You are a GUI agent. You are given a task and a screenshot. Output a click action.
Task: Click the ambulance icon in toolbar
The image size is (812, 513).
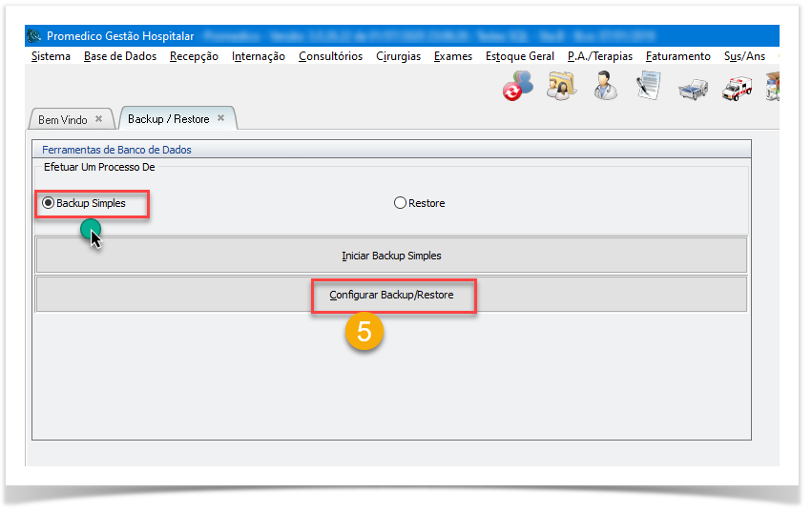point(736,88)
